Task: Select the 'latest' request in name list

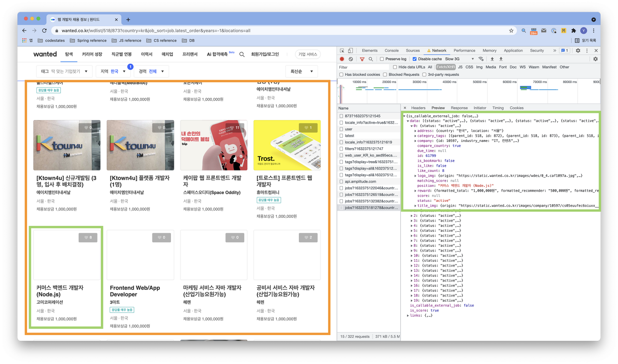Action: (369, 136)
